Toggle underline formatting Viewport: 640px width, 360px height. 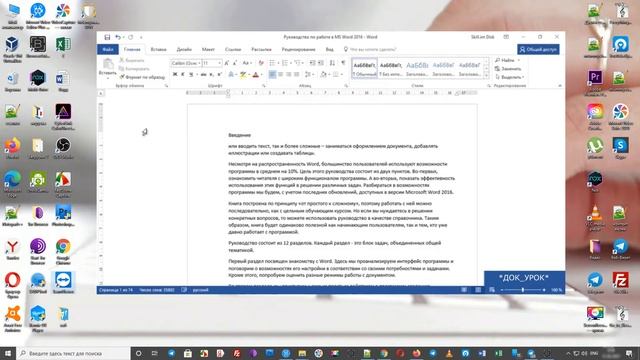pyautogui.click(x=191, y=74)
